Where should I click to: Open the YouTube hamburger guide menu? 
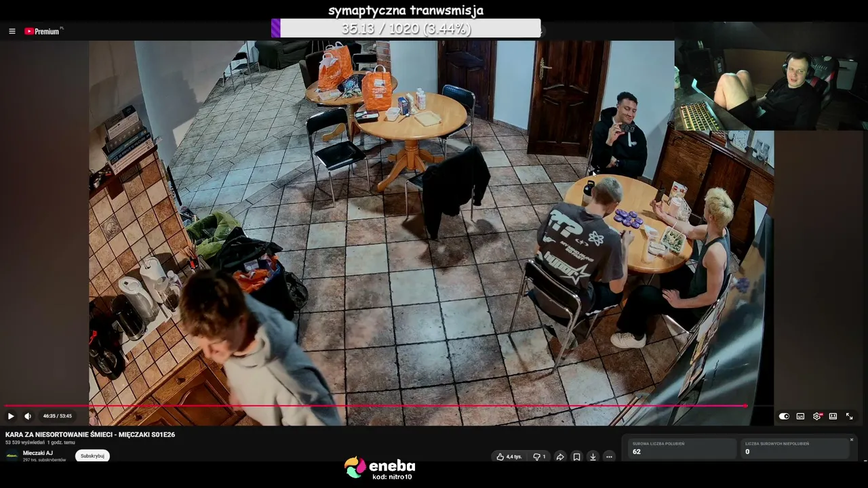coord(12,31)
